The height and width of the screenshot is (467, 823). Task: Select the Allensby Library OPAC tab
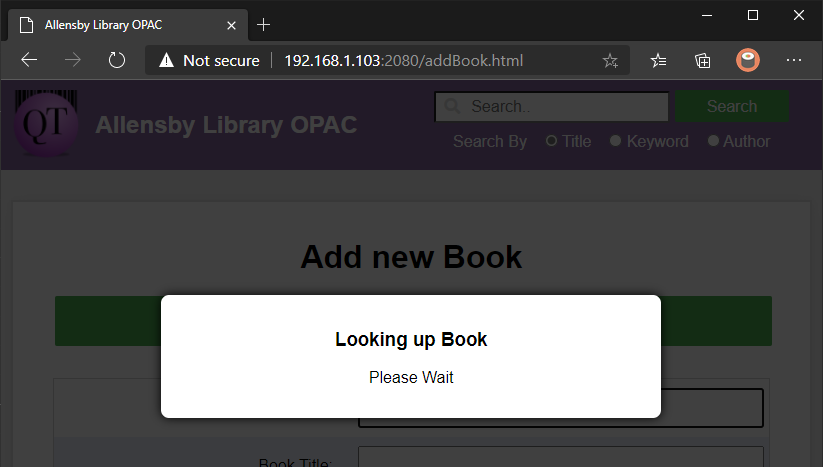[128, 25]
